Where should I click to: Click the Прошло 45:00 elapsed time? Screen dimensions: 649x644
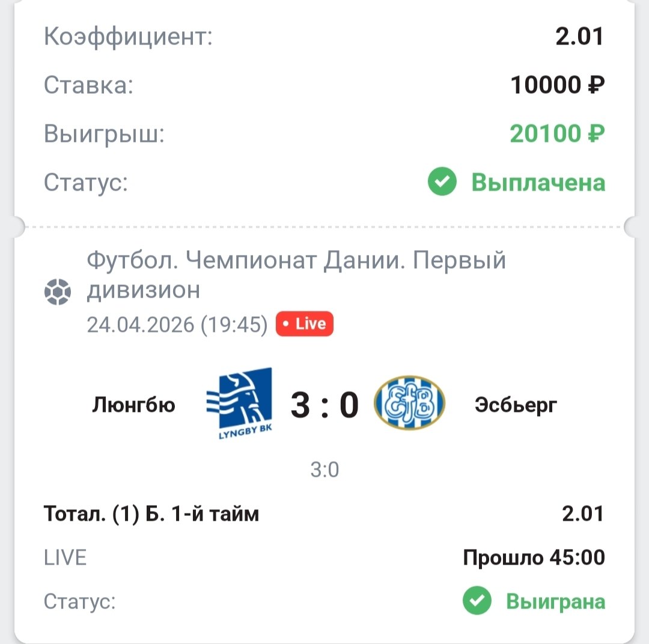coord(534,558)
